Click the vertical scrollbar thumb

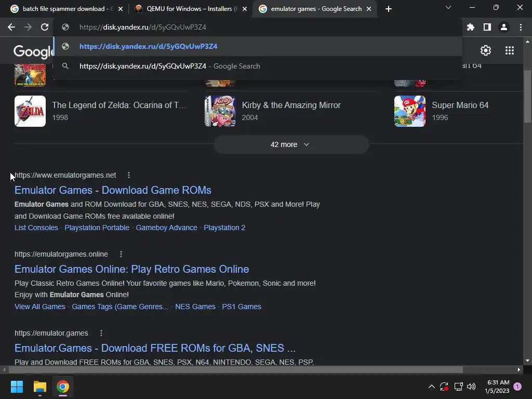pyautogui.click(x=527, y=96)
